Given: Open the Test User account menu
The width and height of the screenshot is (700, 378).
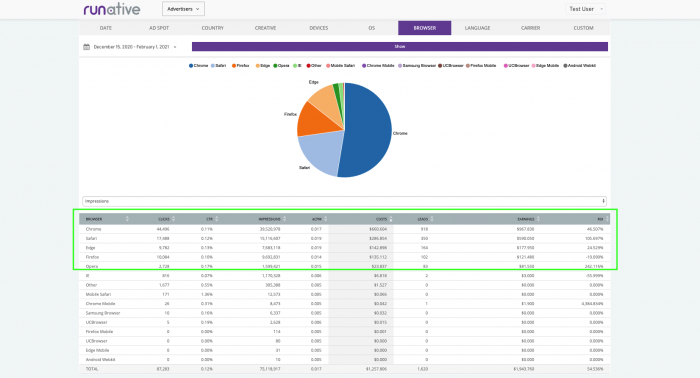Looking at the screenshot, I should tap(585, 9).
